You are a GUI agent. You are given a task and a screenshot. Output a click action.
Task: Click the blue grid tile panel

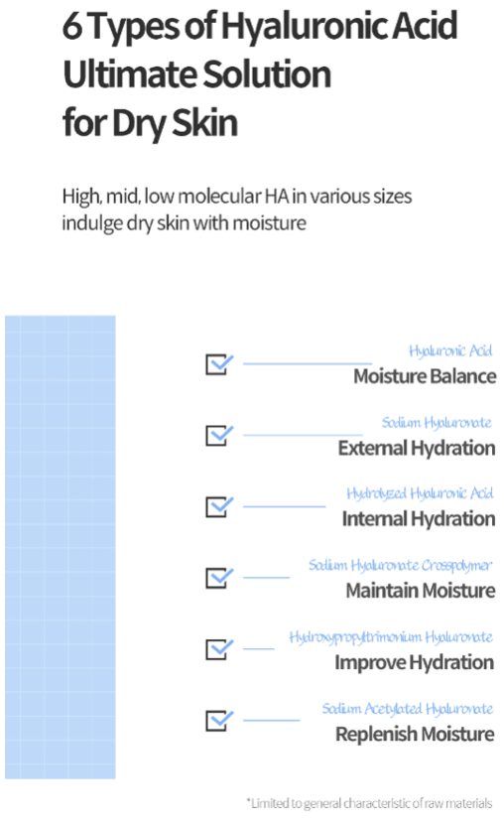point(61,547)
